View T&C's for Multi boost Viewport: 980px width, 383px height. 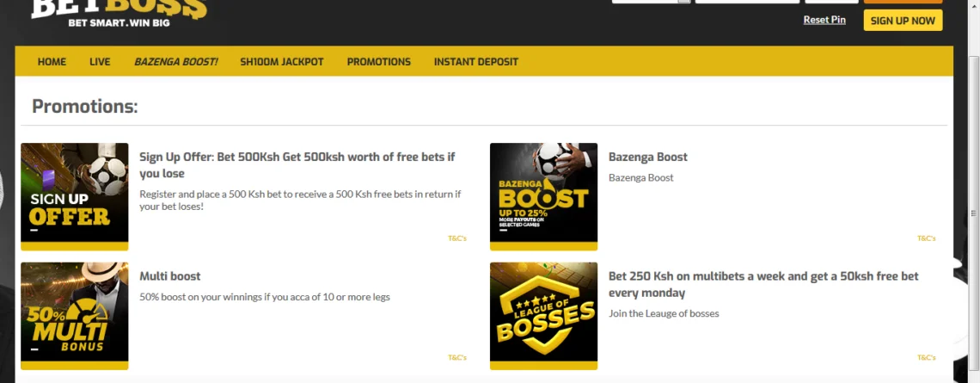pos(456,357)
